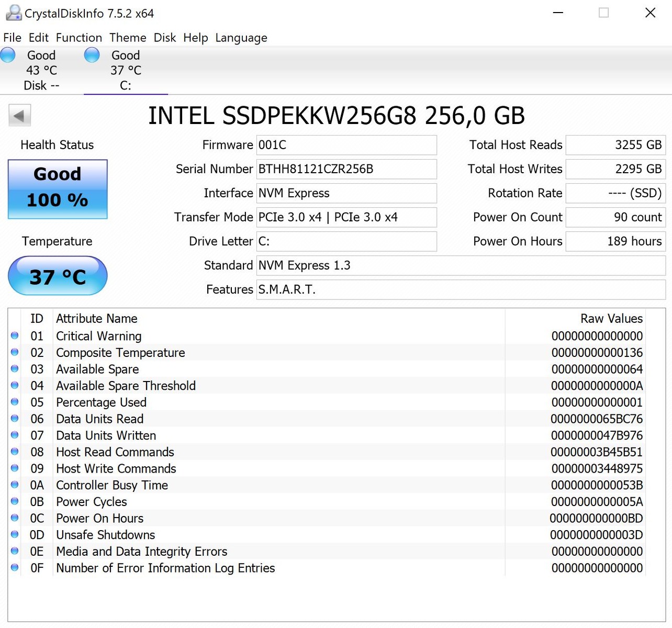Open the Language menu

(x=241, y=38)
